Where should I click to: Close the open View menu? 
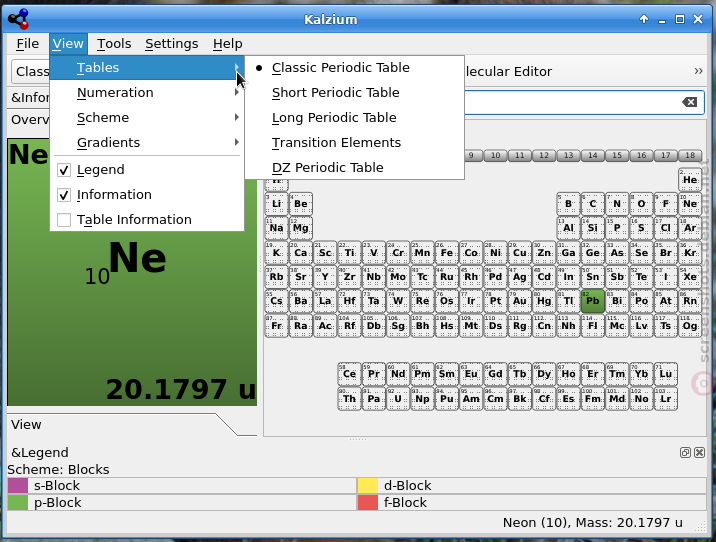(x=68, y=44)
